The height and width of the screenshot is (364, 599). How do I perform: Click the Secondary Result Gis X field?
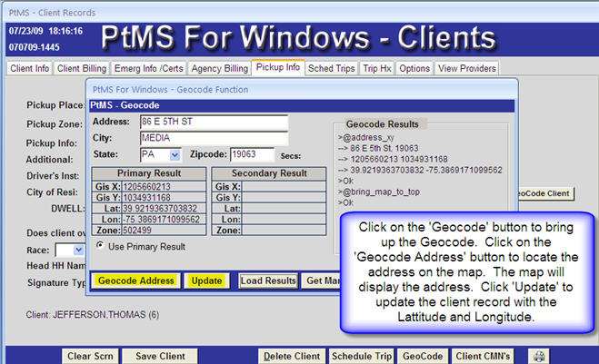pos(284,187)
